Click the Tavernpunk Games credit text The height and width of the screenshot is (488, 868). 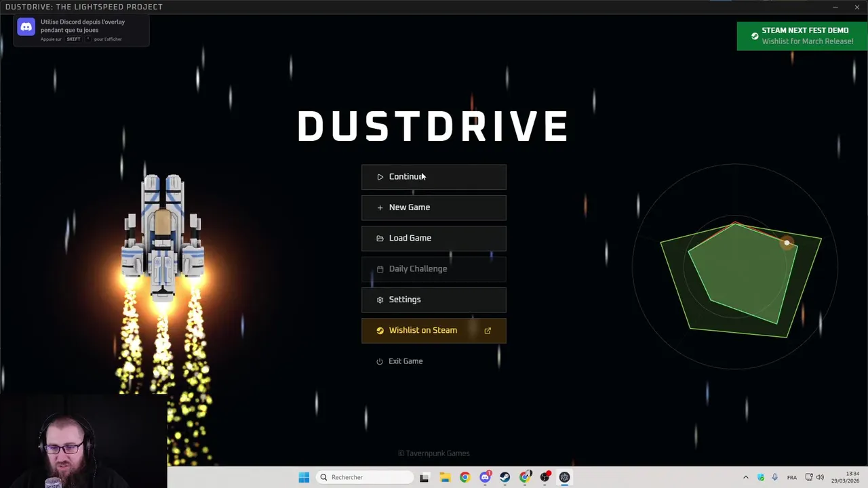click(x=434, y=453)
